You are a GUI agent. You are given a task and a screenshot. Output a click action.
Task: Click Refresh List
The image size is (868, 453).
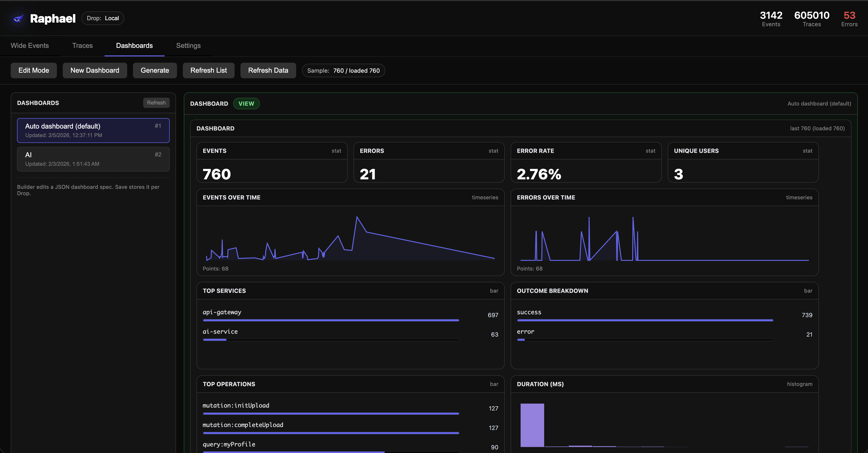point(208,70)
